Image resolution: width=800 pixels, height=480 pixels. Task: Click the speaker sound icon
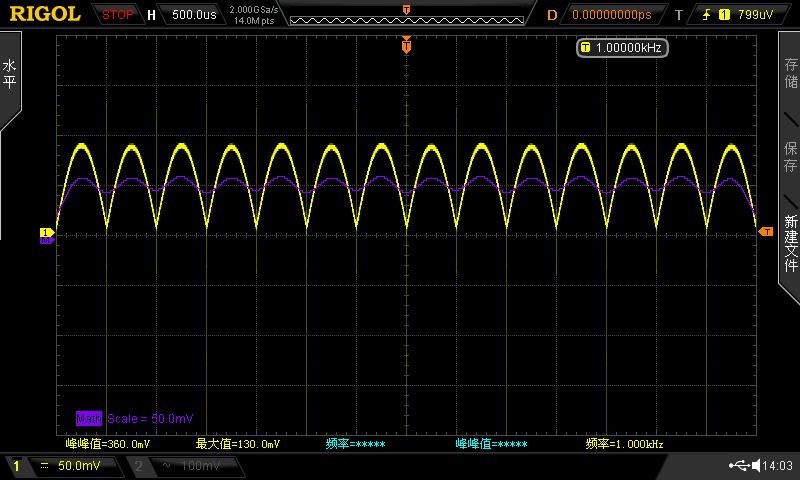point(756,465)
